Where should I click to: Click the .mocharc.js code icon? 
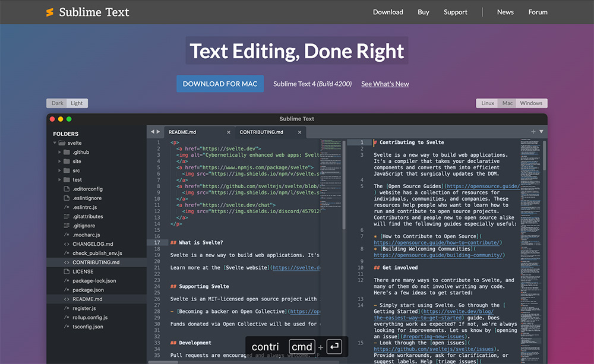[67, 235]
